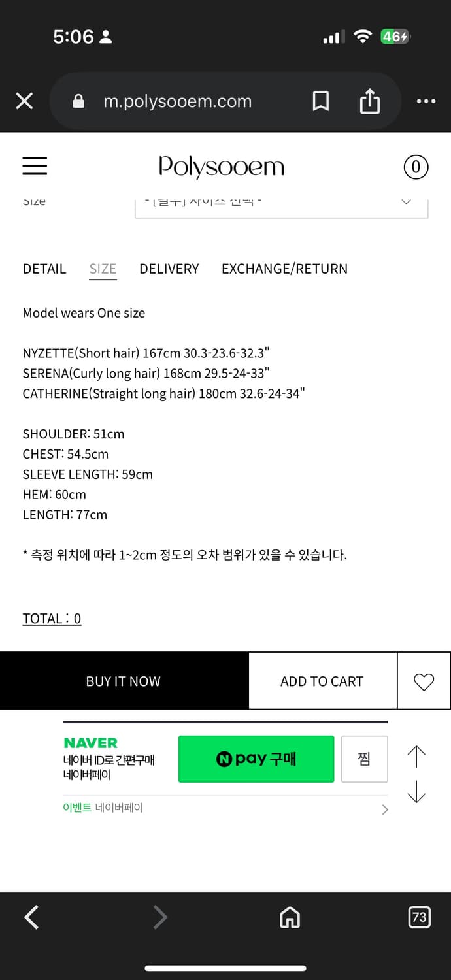The image size is (451, 980).
Task: Switch to the DELIVERY tab
Action: [x=169, y=269]
